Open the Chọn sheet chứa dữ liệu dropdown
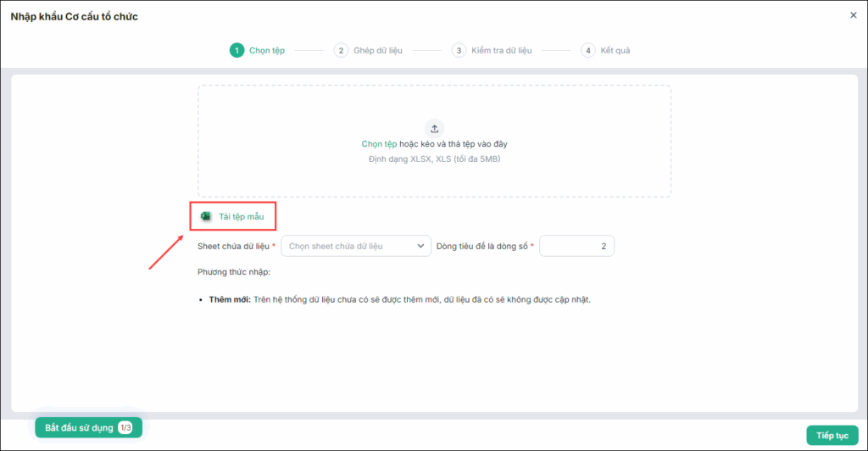Screen dimensions: 868x451 (x=356, y=246)
